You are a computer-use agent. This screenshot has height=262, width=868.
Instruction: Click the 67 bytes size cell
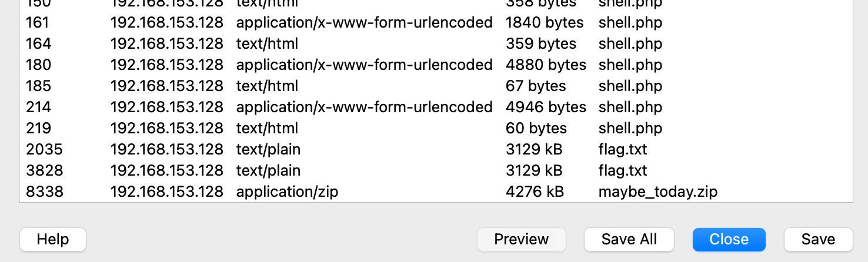coord(535,86)
